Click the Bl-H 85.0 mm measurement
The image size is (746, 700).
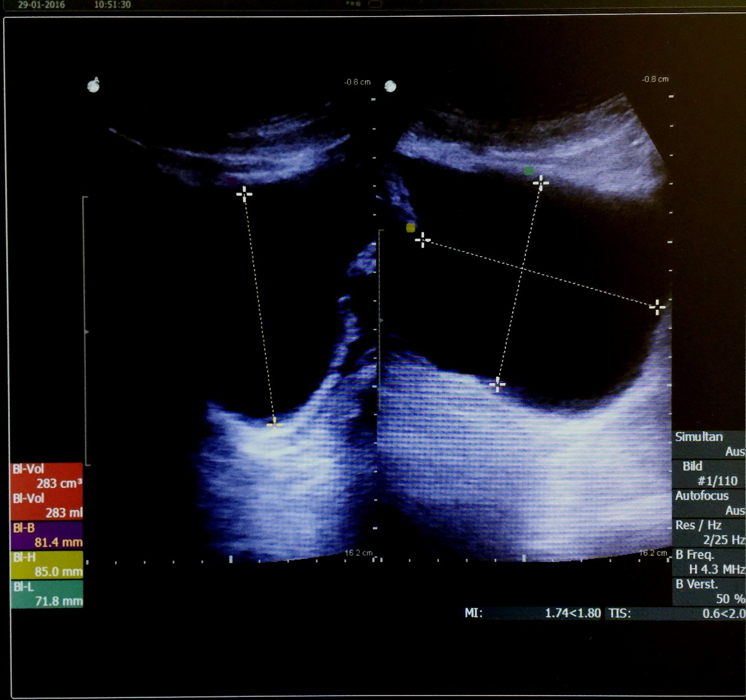pos(47,564)
